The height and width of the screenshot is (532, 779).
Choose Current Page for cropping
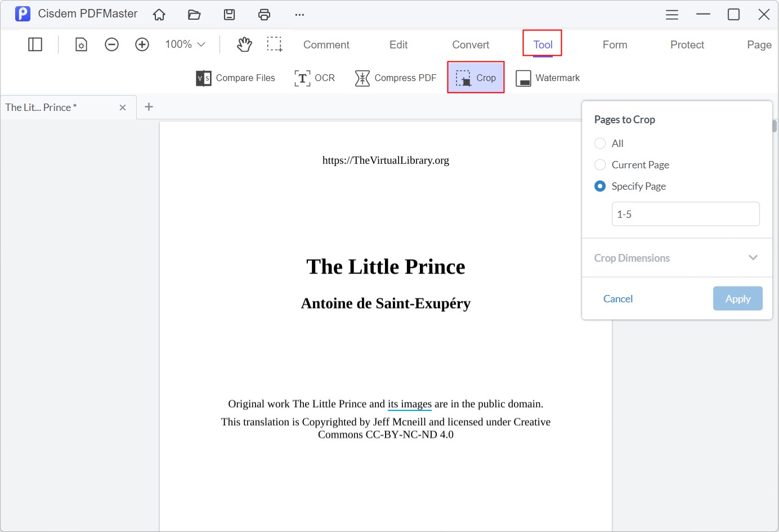[600, 164]
